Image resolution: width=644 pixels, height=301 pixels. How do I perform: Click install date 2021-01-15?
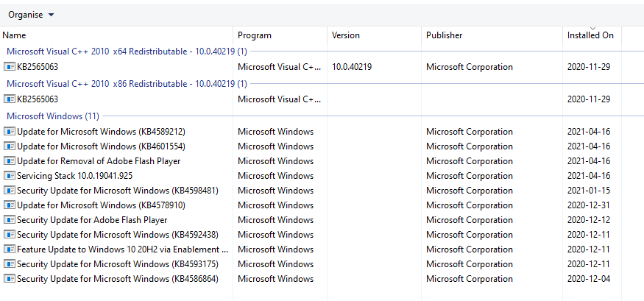[x=589, y=191]
